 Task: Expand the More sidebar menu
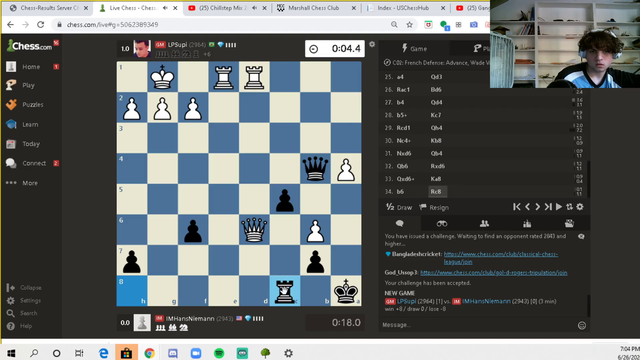pos(30,183)
